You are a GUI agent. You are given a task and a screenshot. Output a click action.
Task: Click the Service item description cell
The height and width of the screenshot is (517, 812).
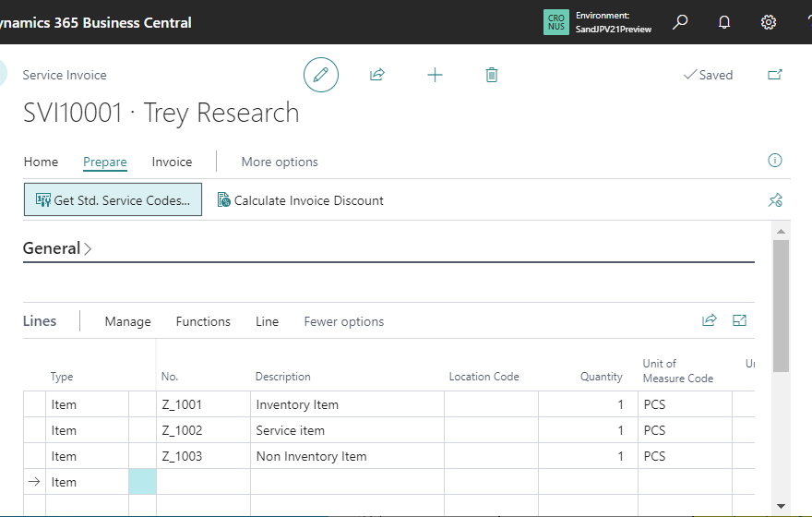coord(348,430)
